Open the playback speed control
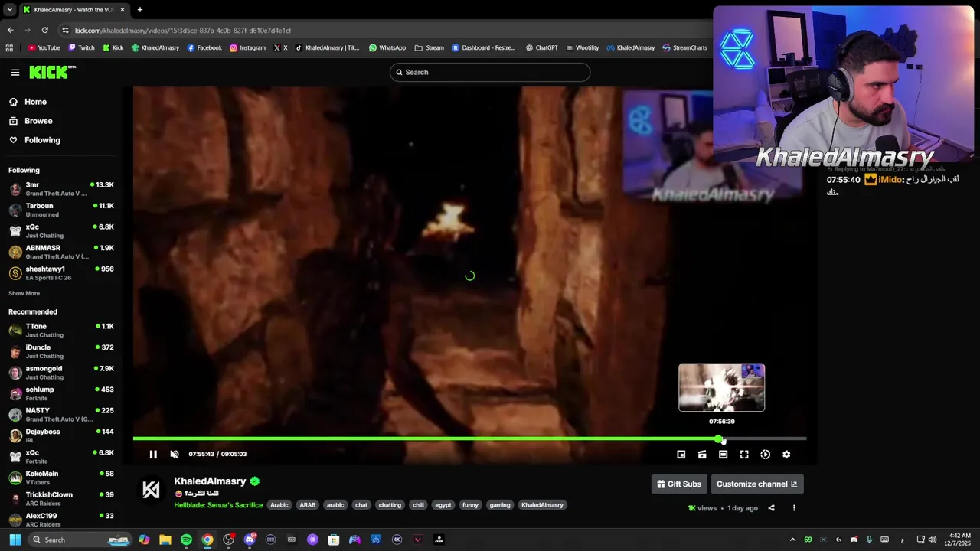980x551 pixels. (765, 455)
